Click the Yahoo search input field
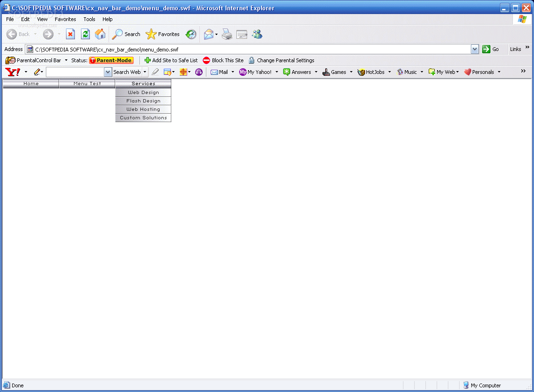 [x=75, y=72]
